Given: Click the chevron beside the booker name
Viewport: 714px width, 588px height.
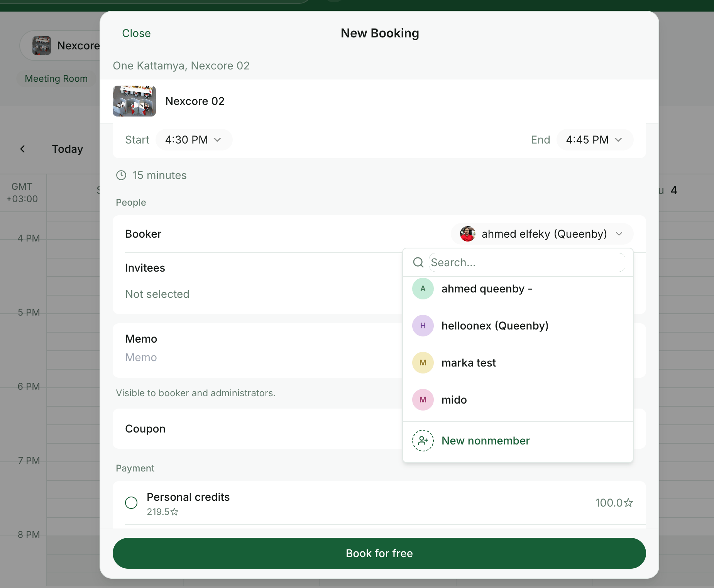Looking at the screenshot, I should (x=619, y=234).
